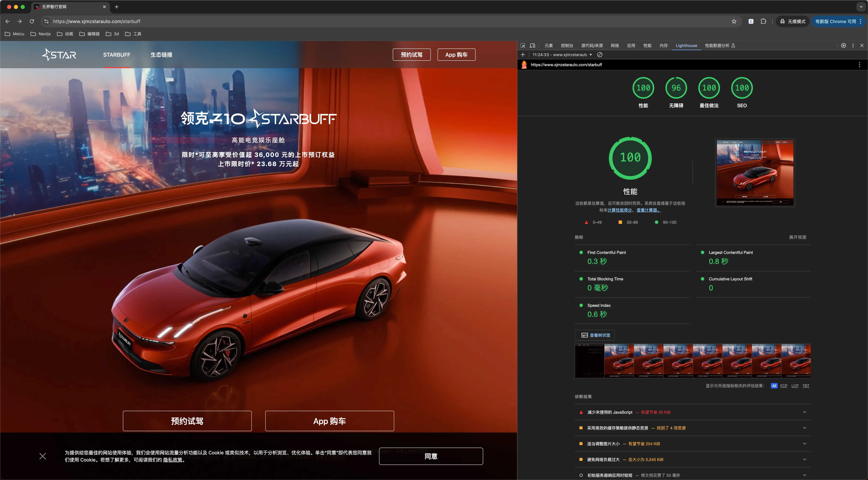Click the 生态链接 nav menu item
868x480 pixels.
tap(161, 55)
